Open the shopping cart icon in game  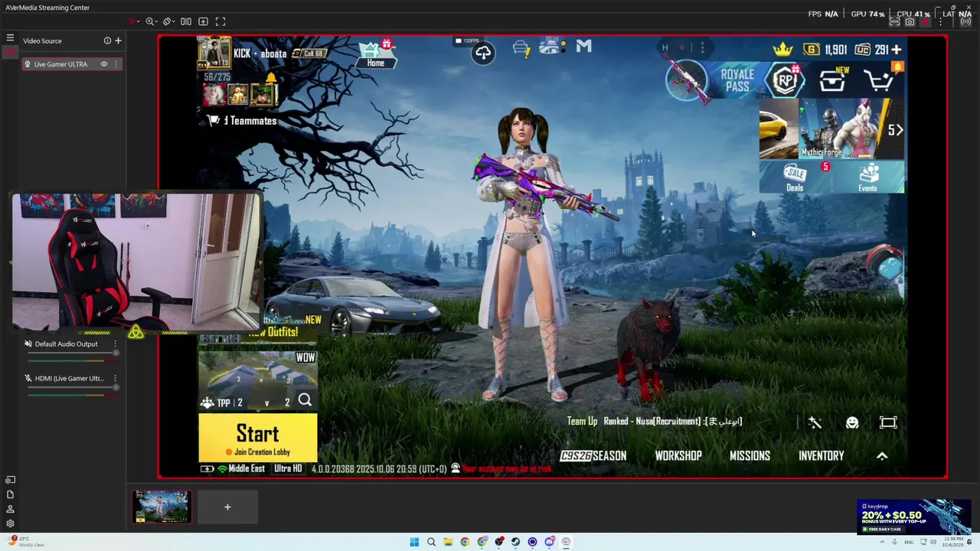click(x=880, y=80)
